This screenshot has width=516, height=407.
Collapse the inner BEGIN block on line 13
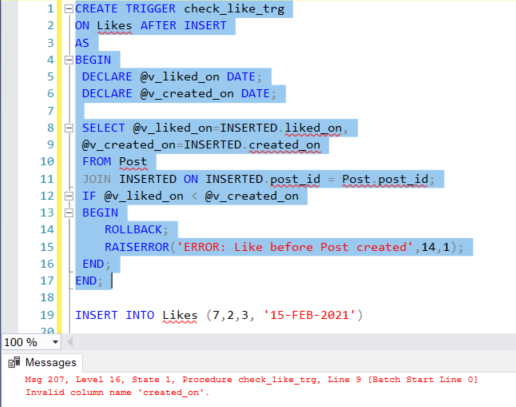tap(69, 213)
